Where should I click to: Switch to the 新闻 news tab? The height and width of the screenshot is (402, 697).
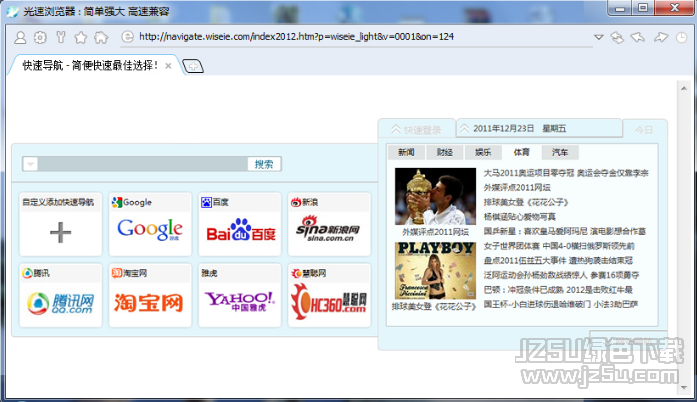406,153
